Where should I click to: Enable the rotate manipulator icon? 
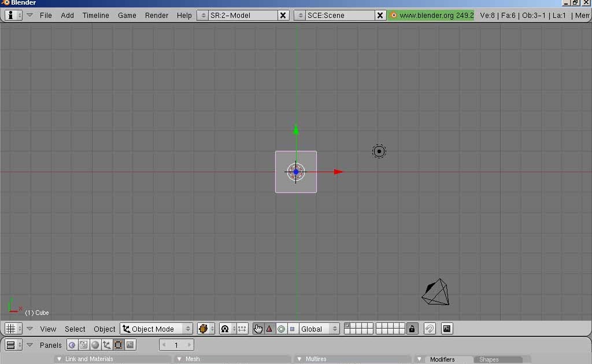coord(280,328)
